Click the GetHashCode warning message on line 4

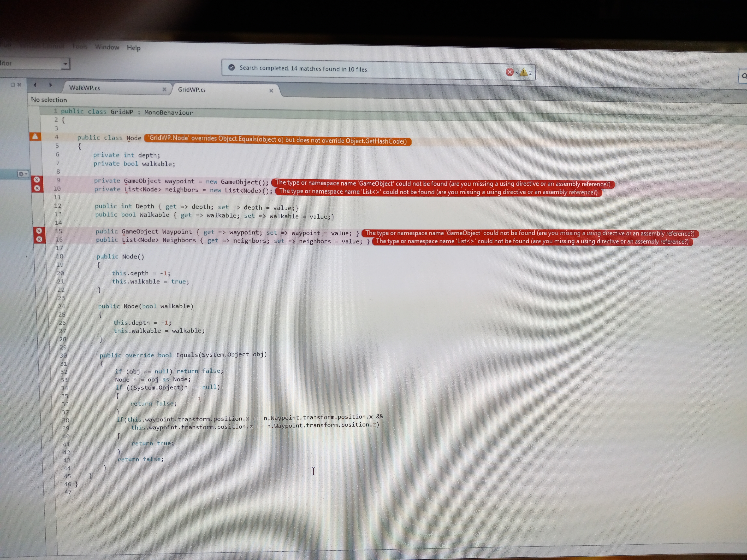[278, 139]
